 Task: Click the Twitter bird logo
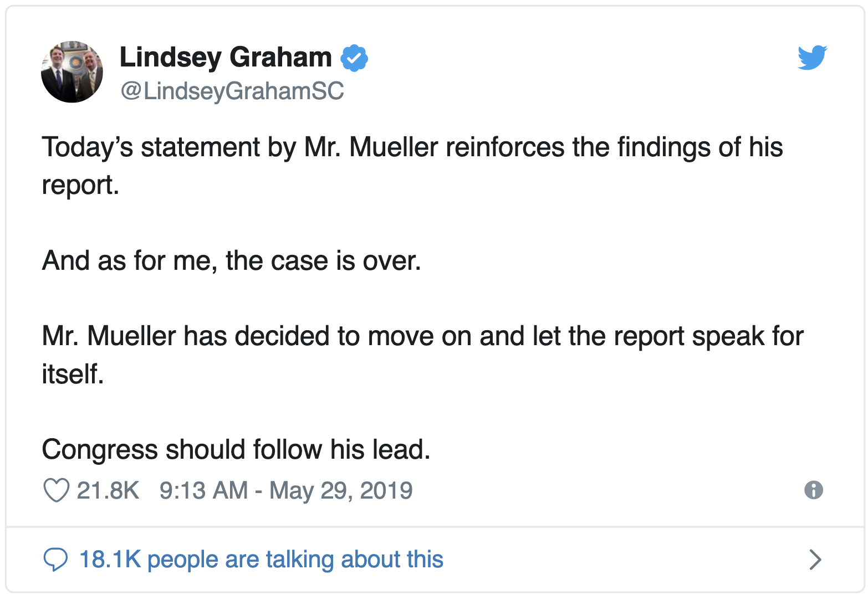point(812,58)
